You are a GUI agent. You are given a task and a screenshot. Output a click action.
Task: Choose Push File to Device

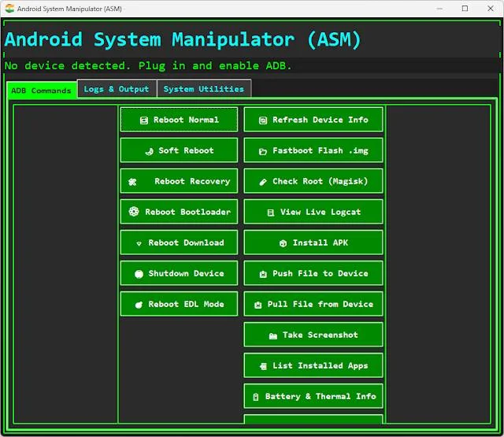[x=313, y=273]
